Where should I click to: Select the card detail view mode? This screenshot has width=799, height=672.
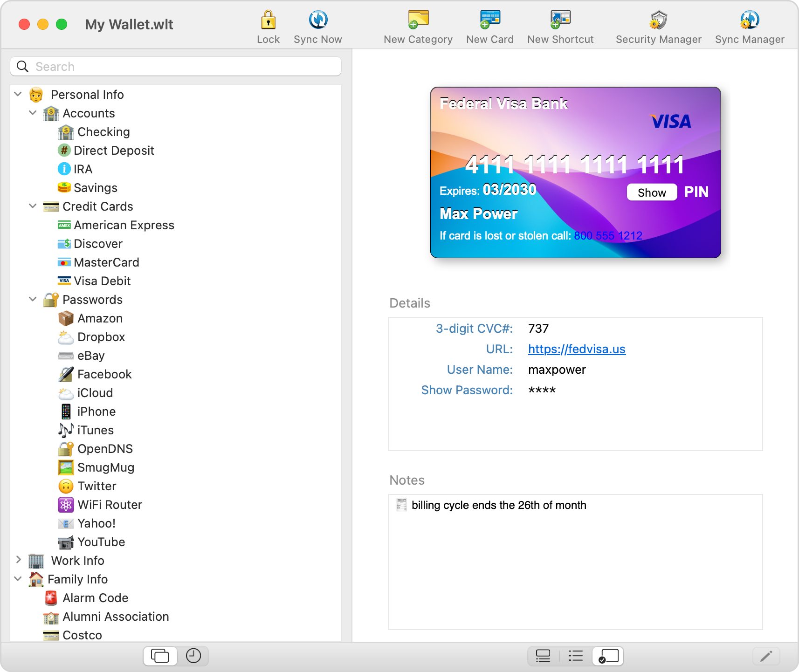608,656
